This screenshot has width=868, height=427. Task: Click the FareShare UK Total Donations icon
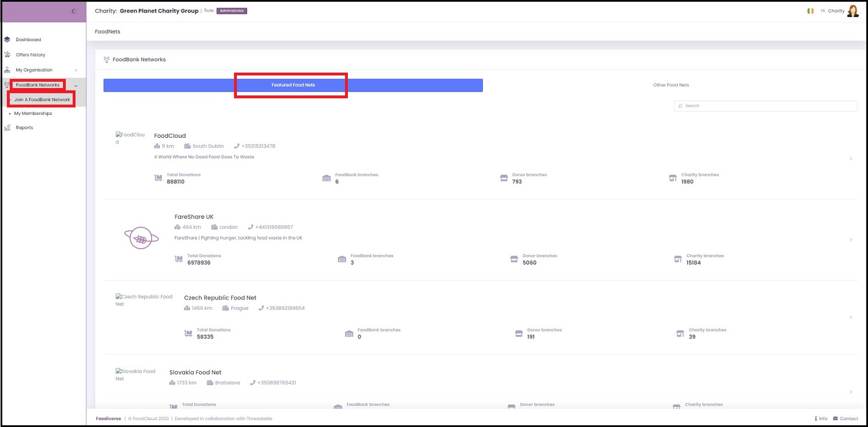(179, 260)
